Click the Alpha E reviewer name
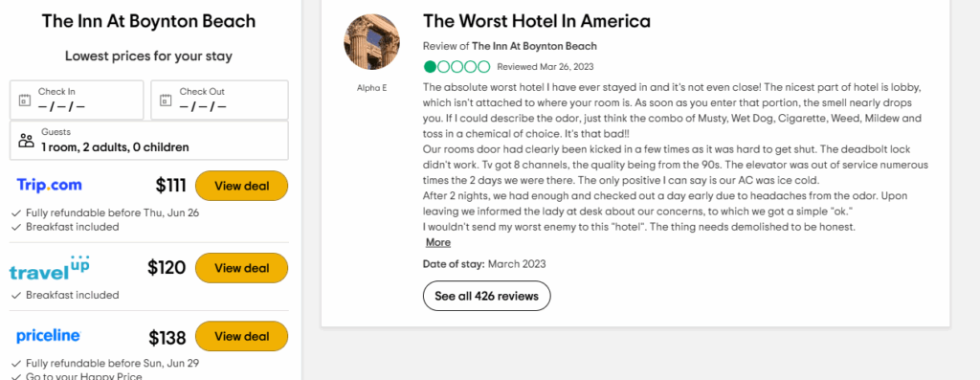980x380 pixels. click(x=372, y=88)
